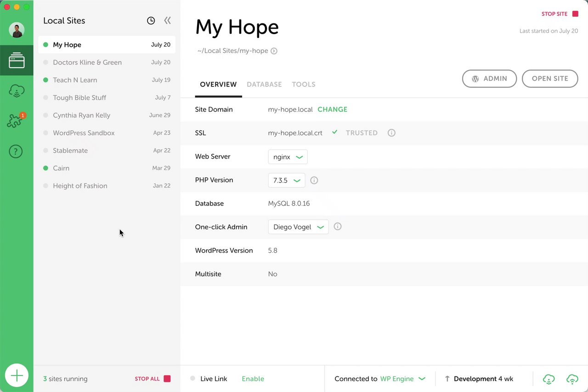Select the Local Sites sidebar icon

(x=17, y=60)
